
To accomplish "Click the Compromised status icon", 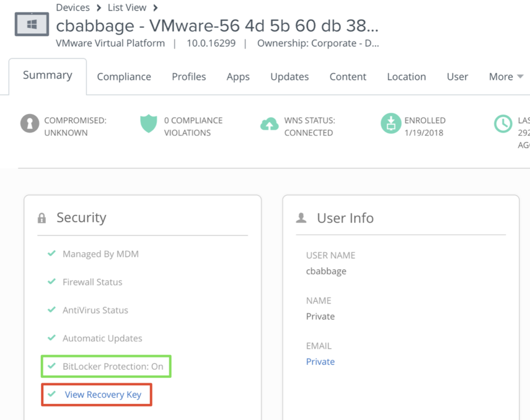I will (x=30, y=123).
